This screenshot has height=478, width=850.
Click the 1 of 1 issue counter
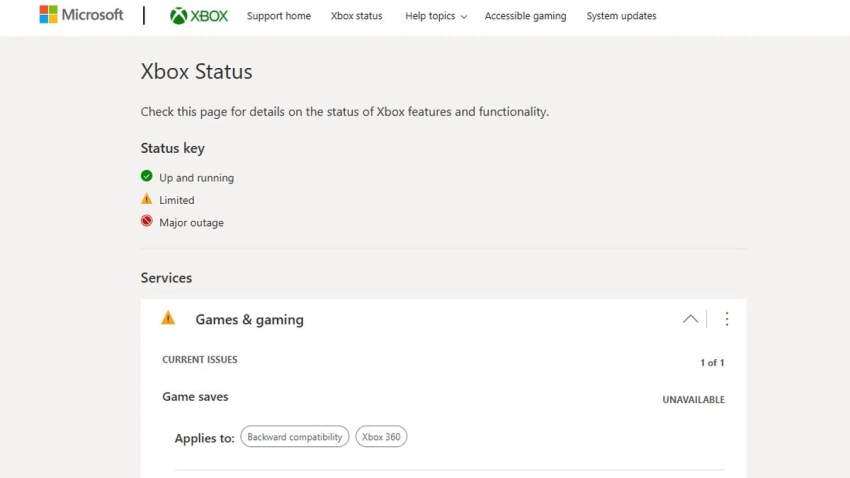tap(712, 363)
